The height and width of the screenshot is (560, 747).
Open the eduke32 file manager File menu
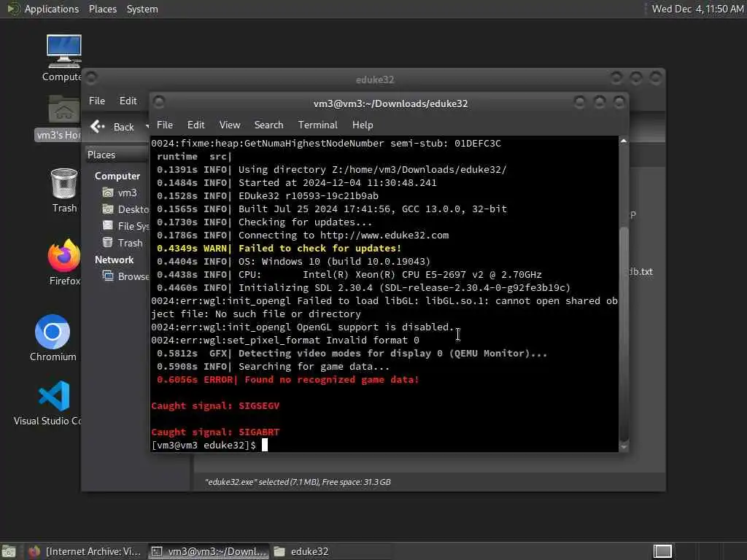97,101
